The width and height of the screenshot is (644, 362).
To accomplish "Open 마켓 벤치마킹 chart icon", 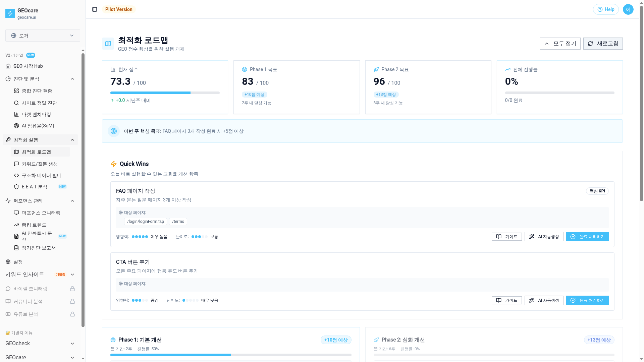I will pyautogui.click(x=16, y=114).
